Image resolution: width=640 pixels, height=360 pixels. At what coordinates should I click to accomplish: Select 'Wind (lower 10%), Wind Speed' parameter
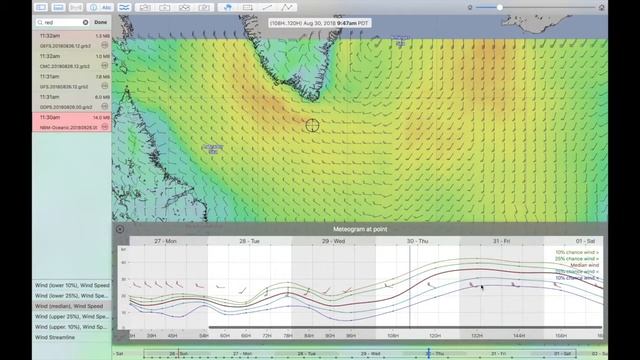click(x=72, y=285)
